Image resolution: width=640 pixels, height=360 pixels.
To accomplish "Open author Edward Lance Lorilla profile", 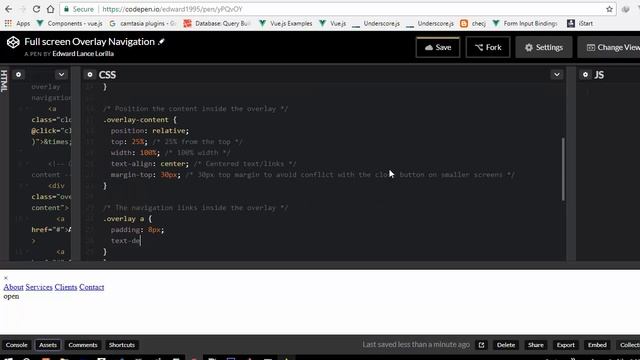I will pyautogui.click(x=83, y=54).
